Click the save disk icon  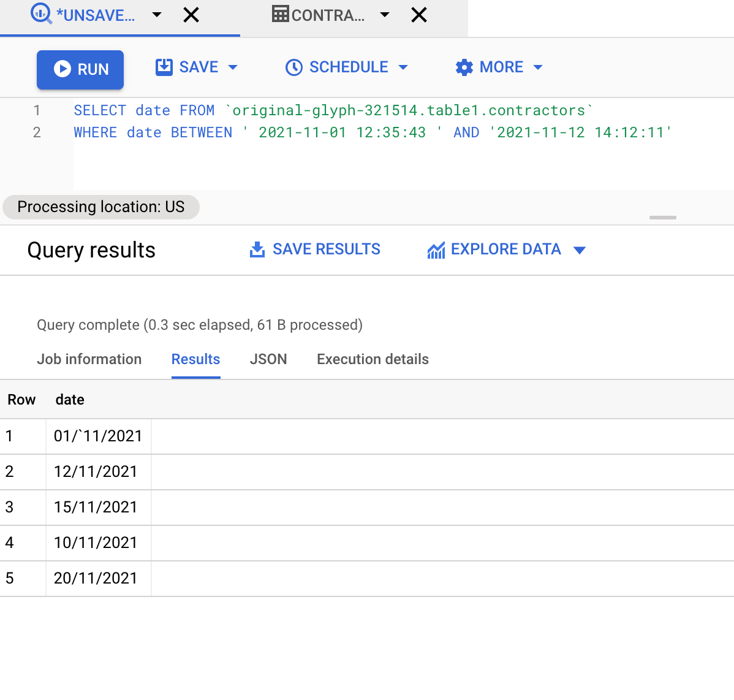tap(164, 67)
